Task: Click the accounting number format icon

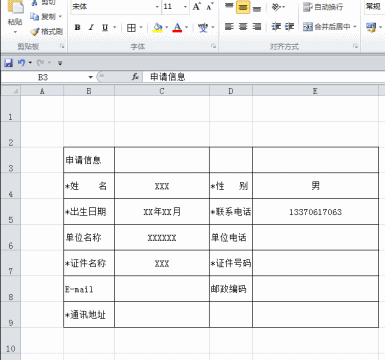Action: coord(371,27)
